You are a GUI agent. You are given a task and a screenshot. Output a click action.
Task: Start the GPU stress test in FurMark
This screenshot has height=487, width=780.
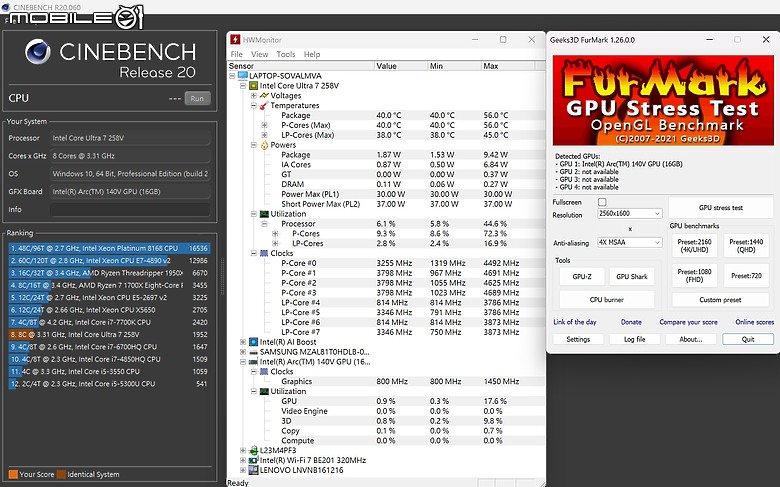(720, 207)
